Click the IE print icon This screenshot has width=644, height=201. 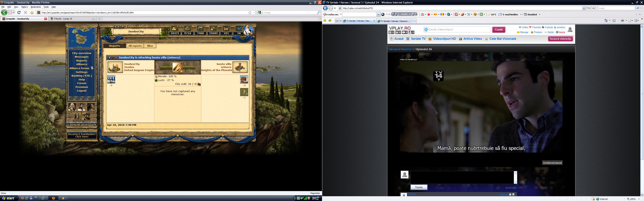623,21
